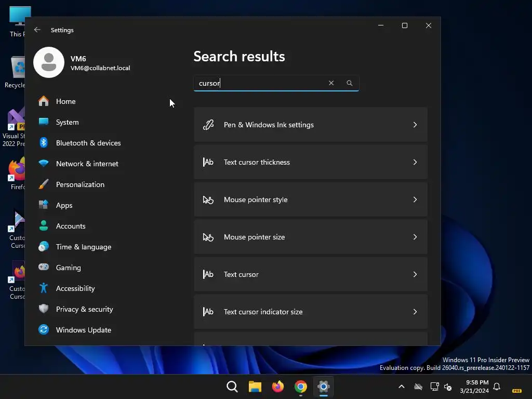The height and width of the screenshot is (399, 532).
Task: Select the This PC desktop icon
Action: 17,21
